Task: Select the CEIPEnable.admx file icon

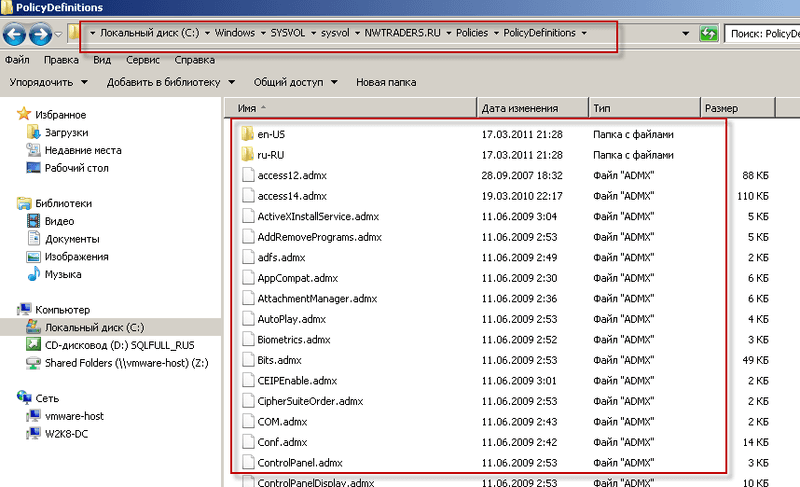Action: click(248, 380)
